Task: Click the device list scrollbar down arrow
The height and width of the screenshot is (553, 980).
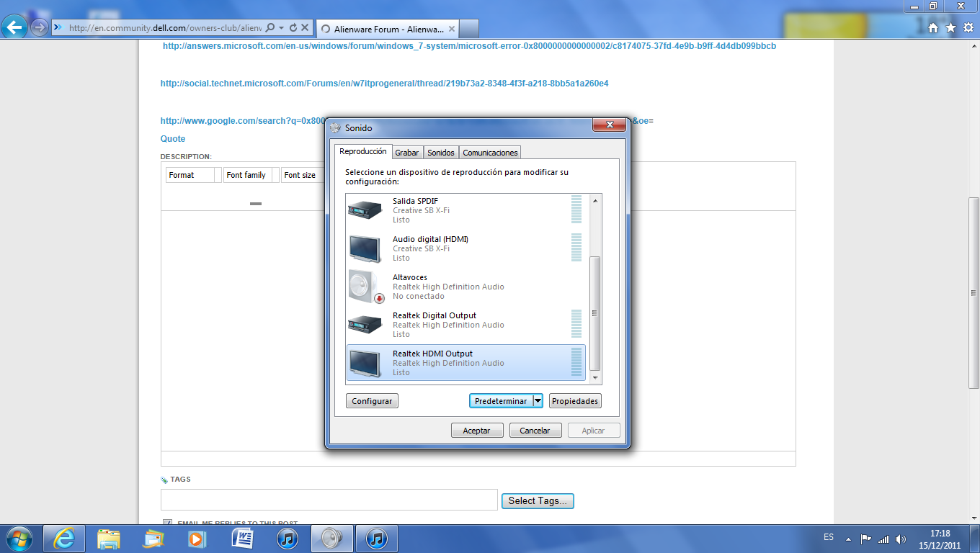Action: coord(594,377)
